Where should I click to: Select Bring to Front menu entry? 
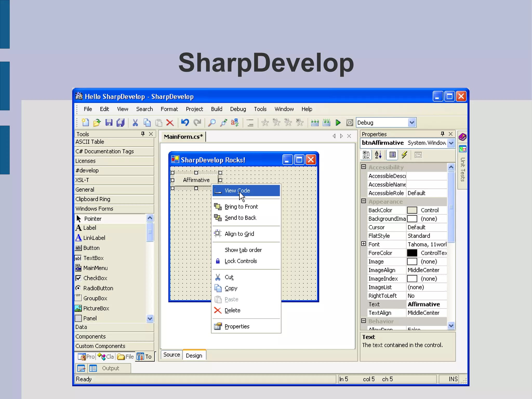(x=246, y=207)
